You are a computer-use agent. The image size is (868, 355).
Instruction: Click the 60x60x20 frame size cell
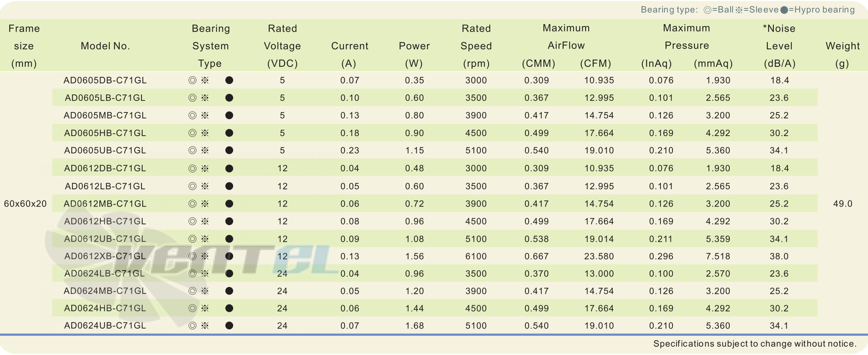[x=25, y=204]
